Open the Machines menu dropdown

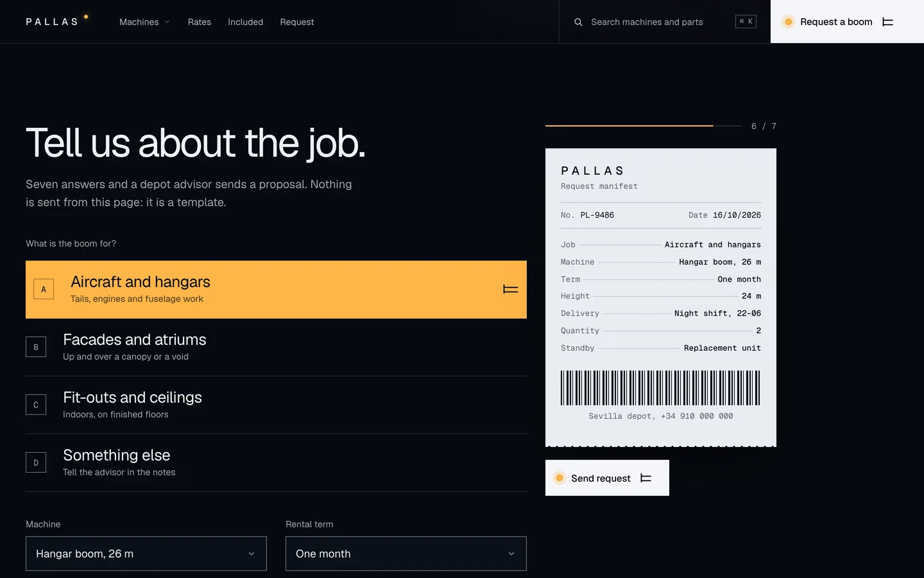(x=145, y=22)
